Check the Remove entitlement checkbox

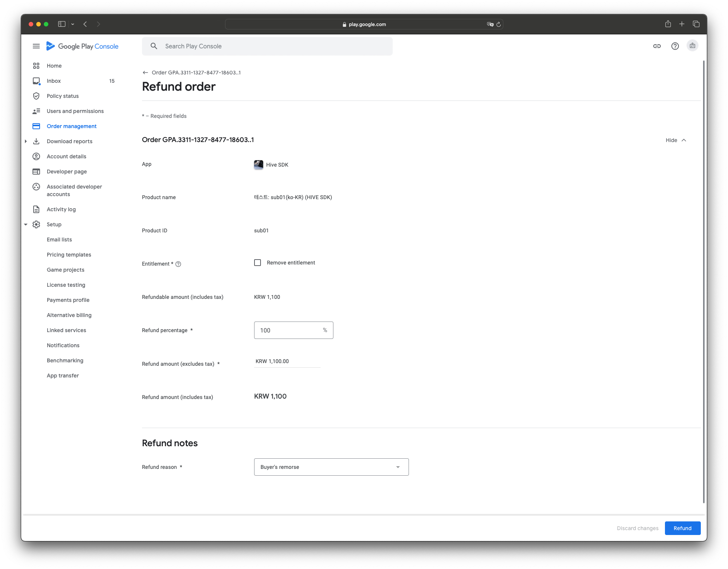point(258,262)
